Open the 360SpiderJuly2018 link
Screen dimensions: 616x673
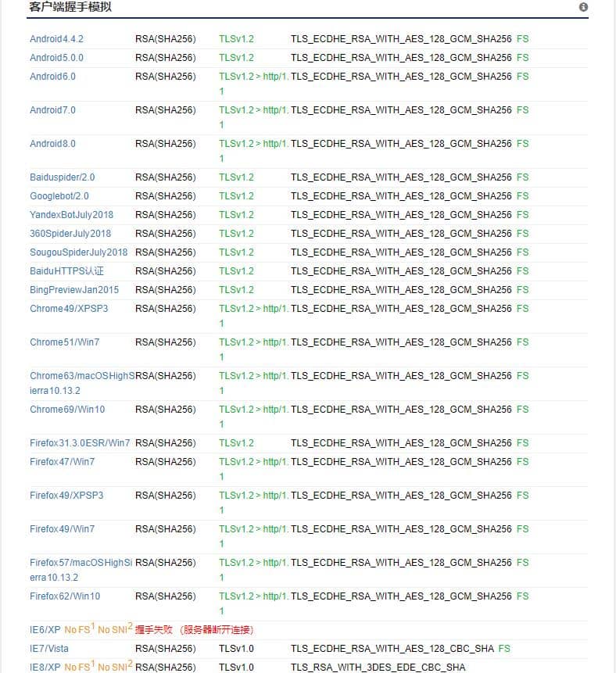pos(70,234)
